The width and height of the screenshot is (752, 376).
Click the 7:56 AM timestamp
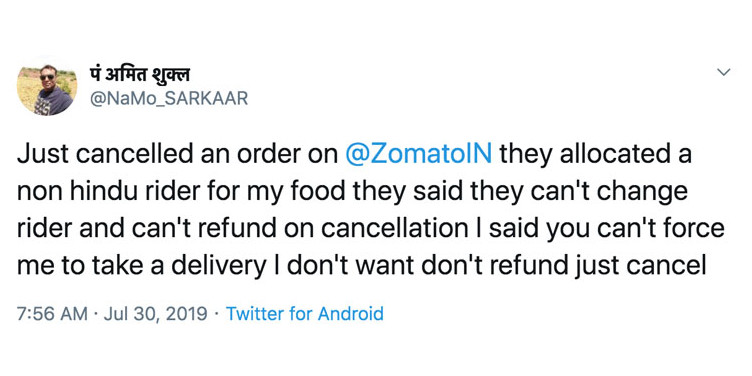[52, 314]
